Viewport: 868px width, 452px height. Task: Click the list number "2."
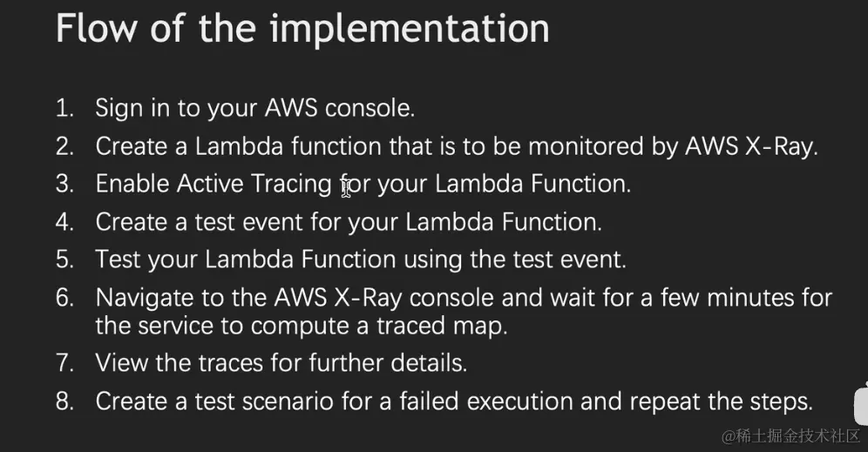coord(65,146)
